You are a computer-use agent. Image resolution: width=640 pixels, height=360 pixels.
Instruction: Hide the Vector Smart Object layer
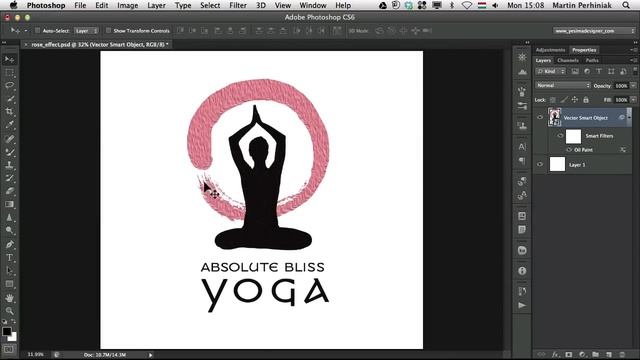(x=540, y=118)
